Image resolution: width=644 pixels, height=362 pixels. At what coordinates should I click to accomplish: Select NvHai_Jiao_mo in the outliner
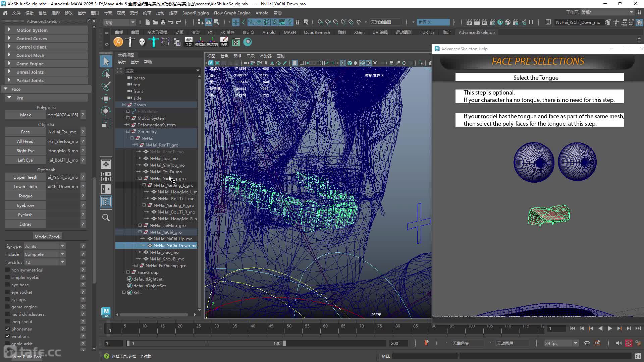(x=164, y=252)
